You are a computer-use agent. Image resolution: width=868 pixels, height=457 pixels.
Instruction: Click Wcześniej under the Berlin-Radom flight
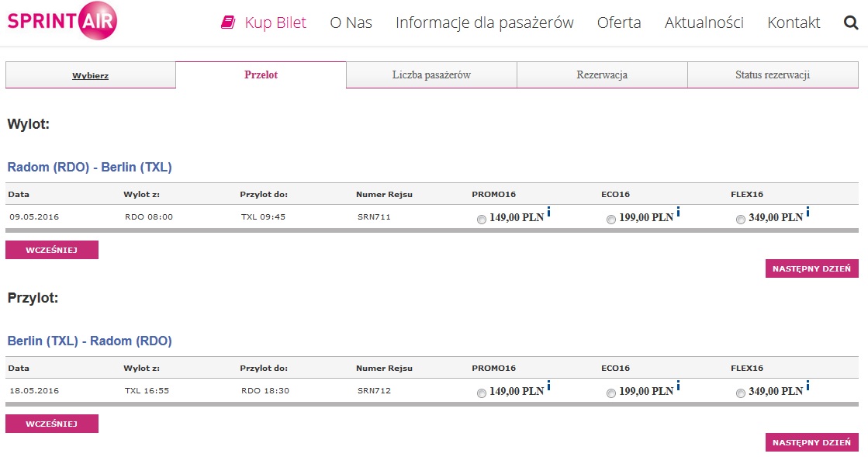52,424
